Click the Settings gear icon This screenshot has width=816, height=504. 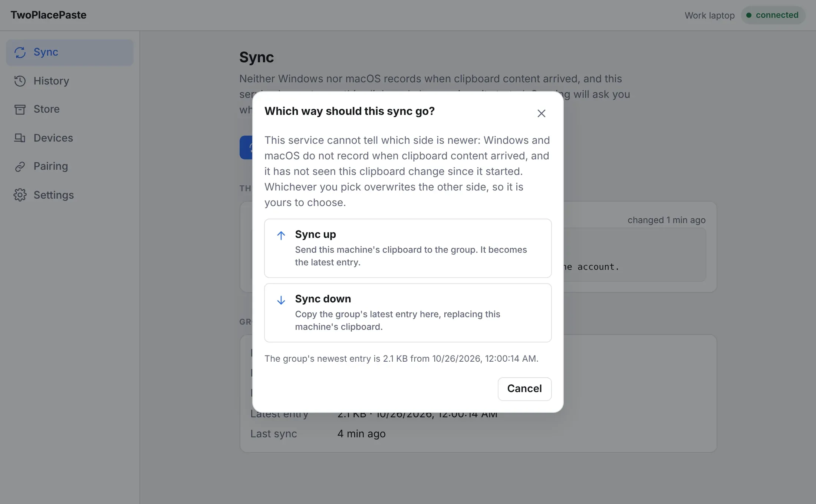(x=20, y=195)
